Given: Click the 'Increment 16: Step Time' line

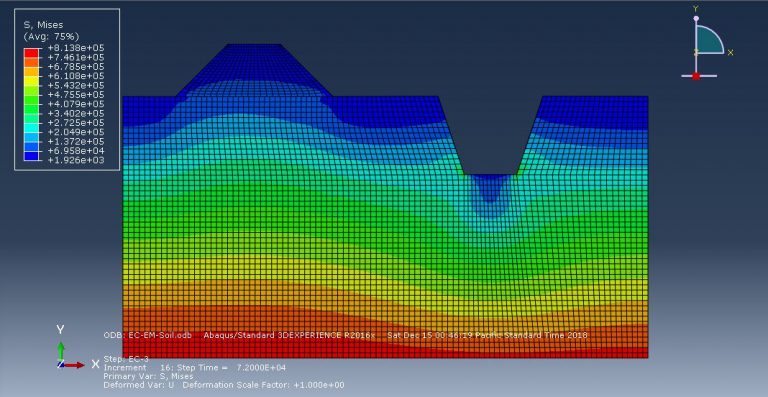Looking at the screenshot, I should (194, 368).
